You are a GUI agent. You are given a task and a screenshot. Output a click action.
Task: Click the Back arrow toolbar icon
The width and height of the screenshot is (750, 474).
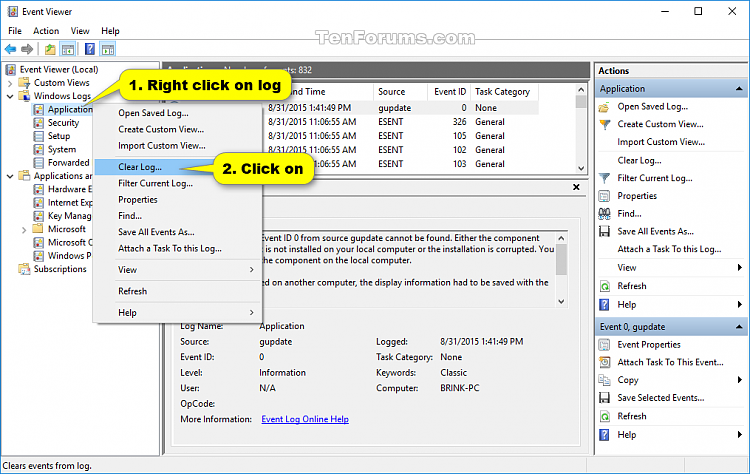10,49
